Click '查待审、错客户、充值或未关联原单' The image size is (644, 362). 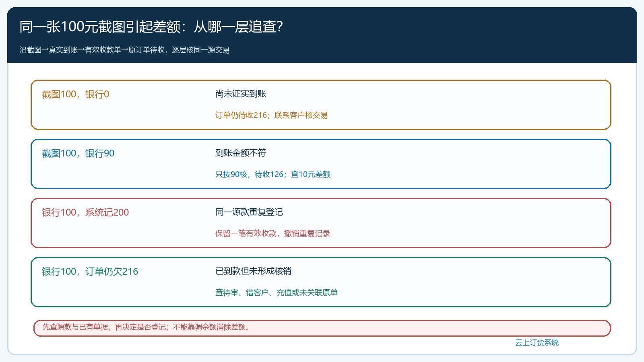click(x=276, y=292)
